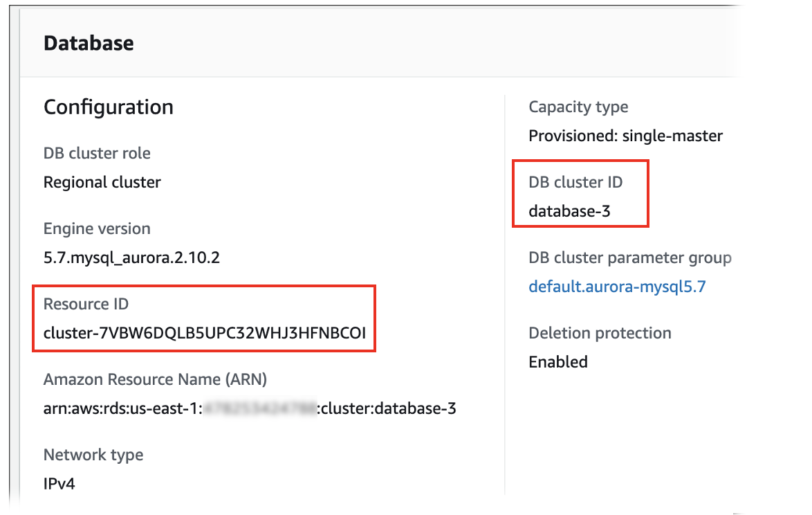The height and width of the screenshot is (515, 812).
Task: Open the default.aurora-mysql5.7 parameter group link
Action: coord(617,287)
